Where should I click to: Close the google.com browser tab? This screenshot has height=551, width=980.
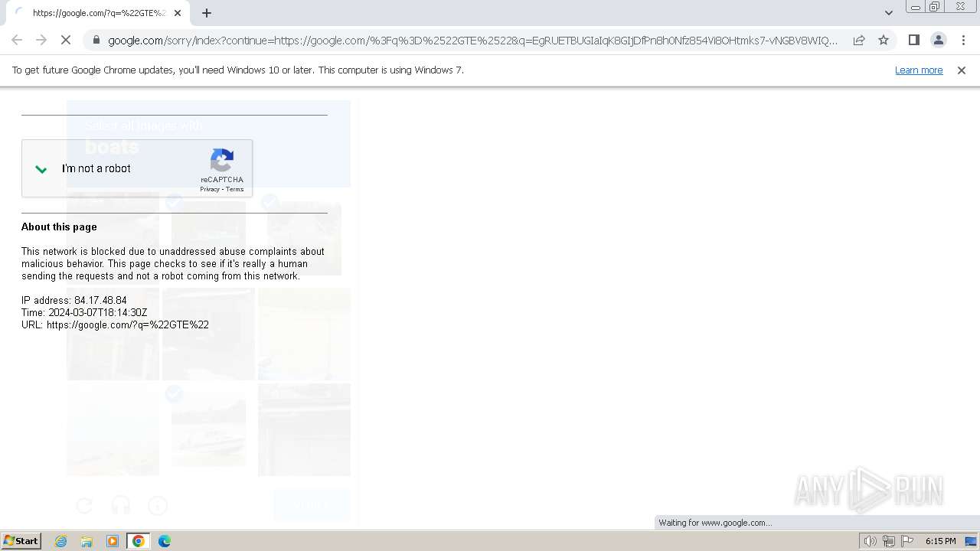tap(177, 13)
